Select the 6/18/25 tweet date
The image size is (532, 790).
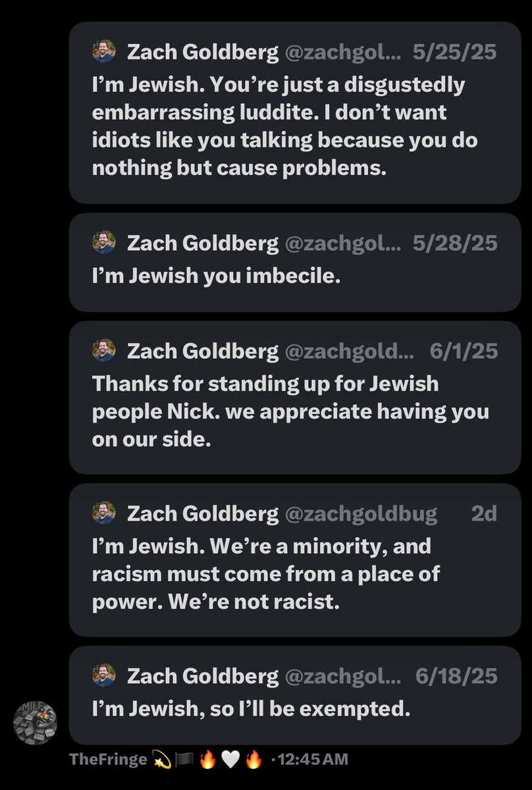[x=456, y=675]
